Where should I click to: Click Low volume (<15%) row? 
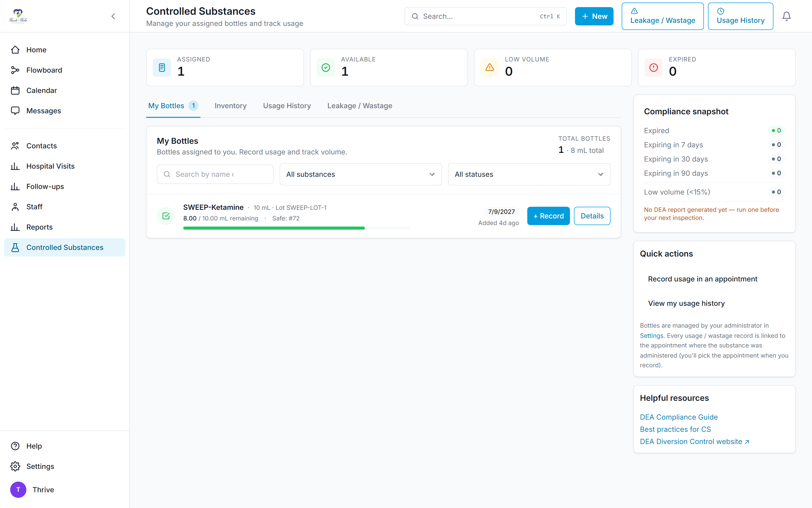point(714,192)
